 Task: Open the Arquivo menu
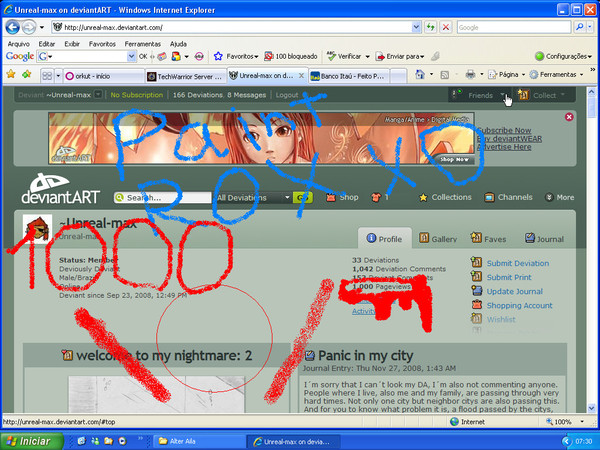(19, 44)
